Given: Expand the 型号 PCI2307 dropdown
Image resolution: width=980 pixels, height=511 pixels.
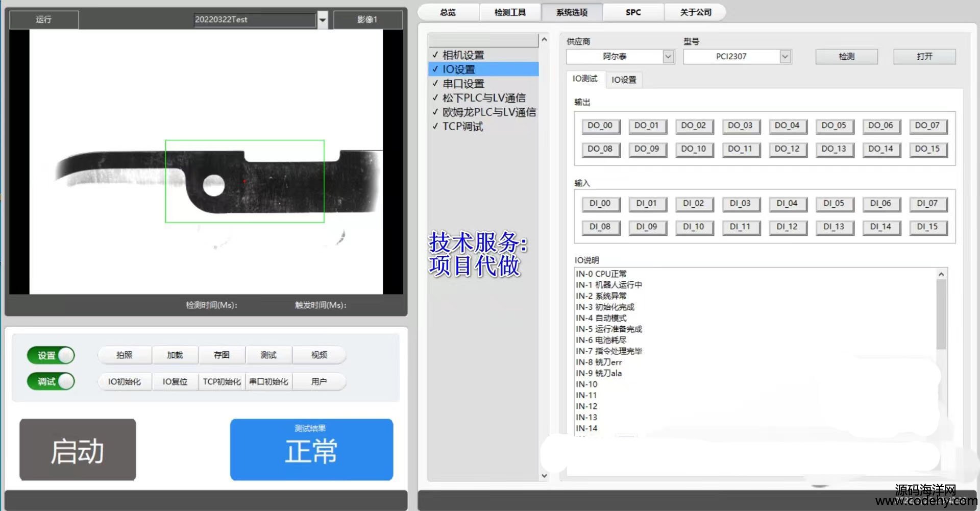Looking at the screenshot, I should pos(786,57).
